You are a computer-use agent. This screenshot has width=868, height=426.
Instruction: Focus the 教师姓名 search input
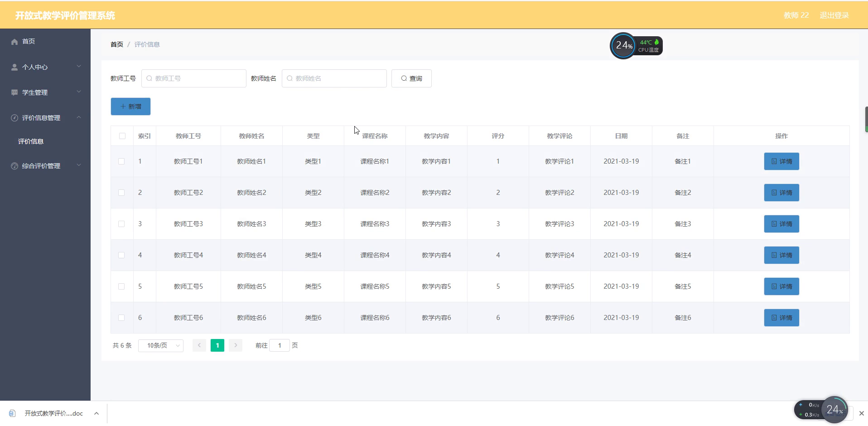point(334,78)
